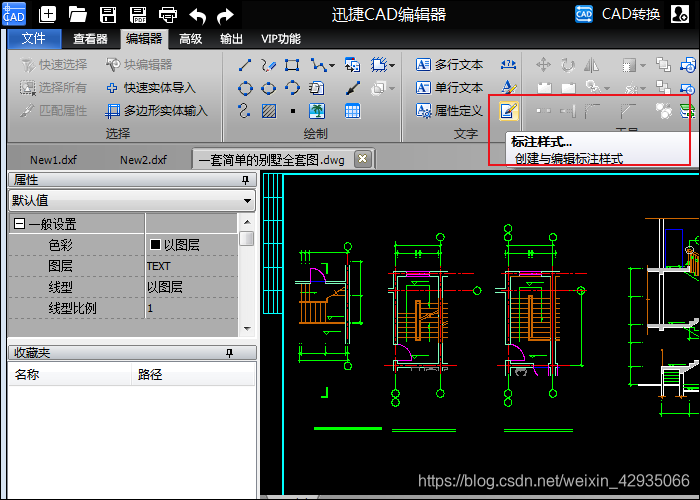
Task: Click the 线型比例 value field
Action: click(192, 308)
